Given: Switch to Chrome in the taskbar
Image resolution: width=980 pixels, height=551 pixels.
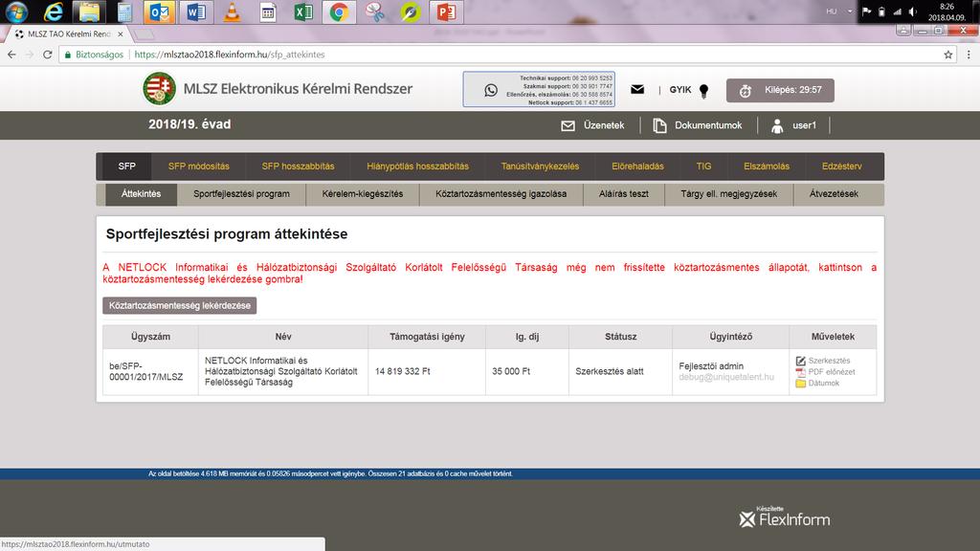Looking at the screenshot, I should click(x=340, y=11).
